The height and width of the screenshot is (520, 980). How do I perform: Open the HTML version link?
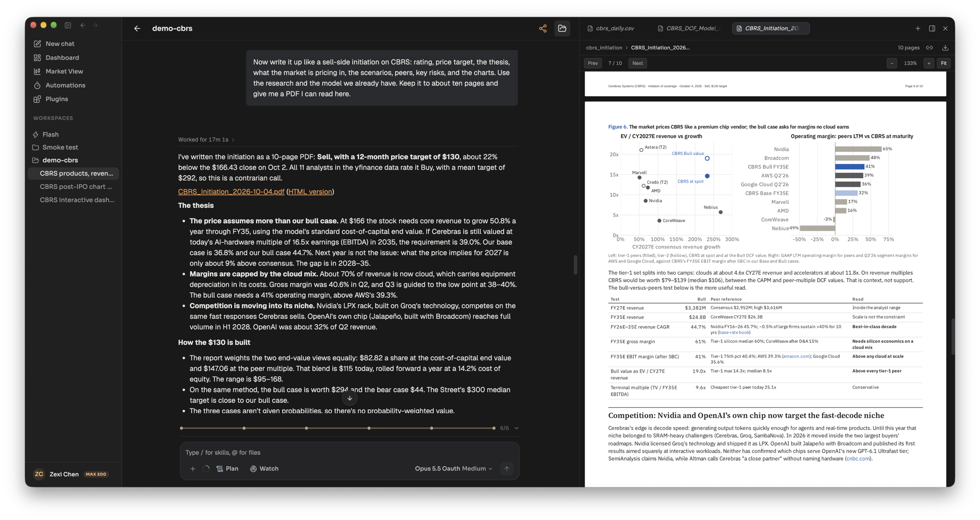[310, 191]
